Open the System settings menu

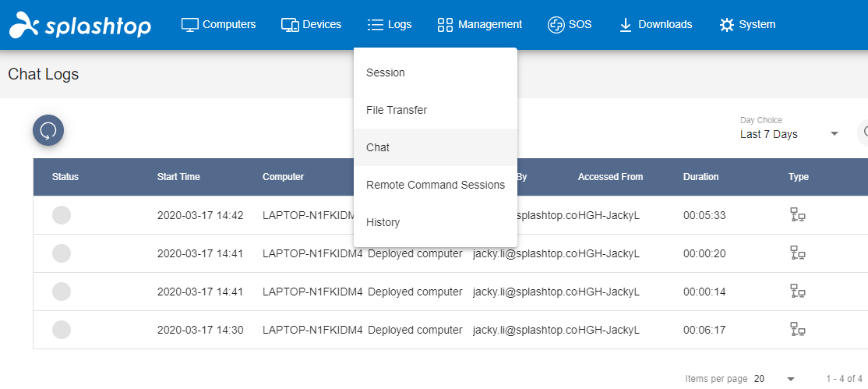[x=747, y=24]
